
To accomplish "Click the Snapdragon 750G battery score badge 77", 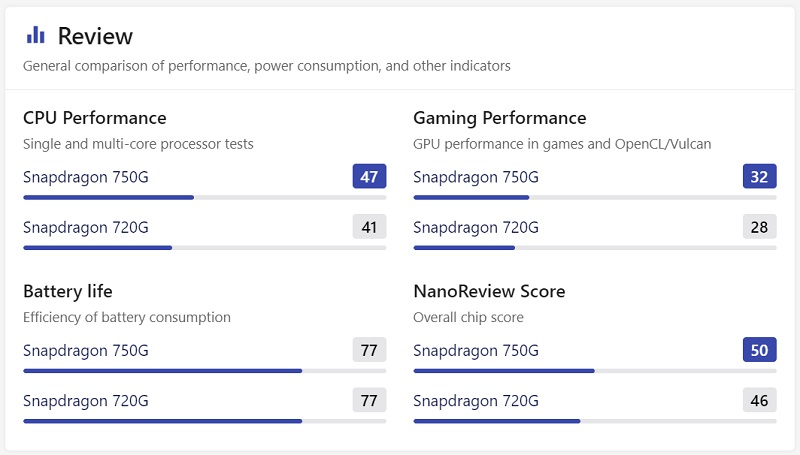I will [x=369, y=350].
